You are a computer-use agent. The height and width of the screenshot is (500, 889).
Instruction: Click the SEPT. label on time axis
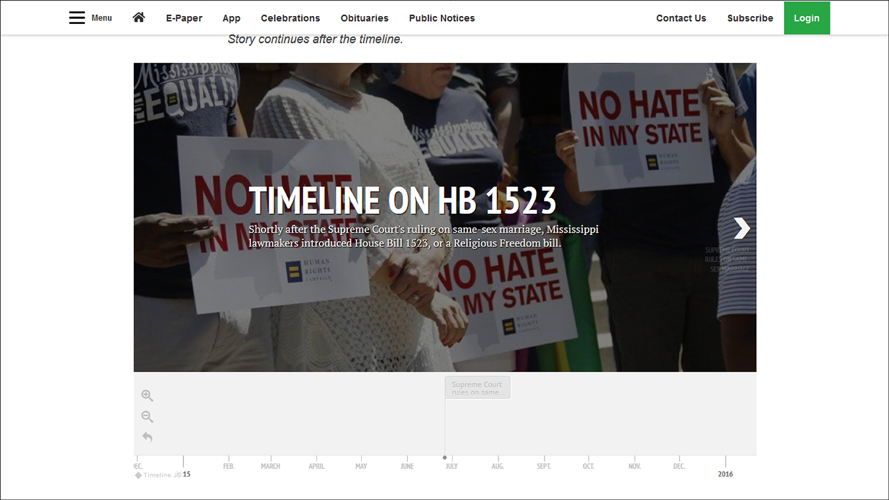[x=544, y=466]
